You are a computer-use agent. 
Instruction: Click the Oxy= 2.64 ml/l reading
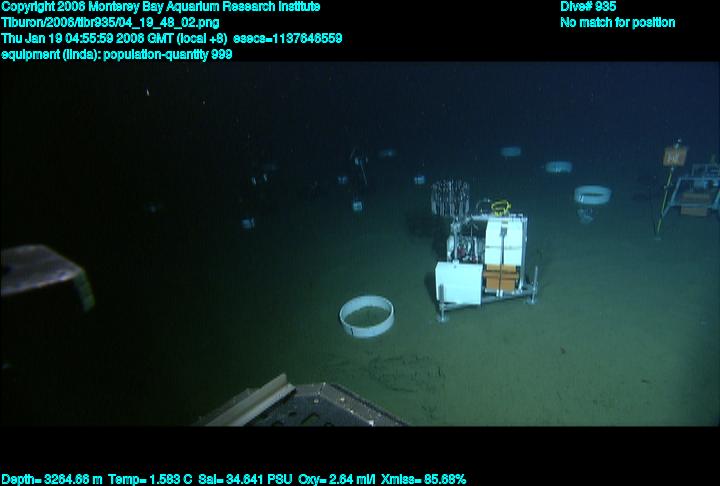click(x=337, y=479)
